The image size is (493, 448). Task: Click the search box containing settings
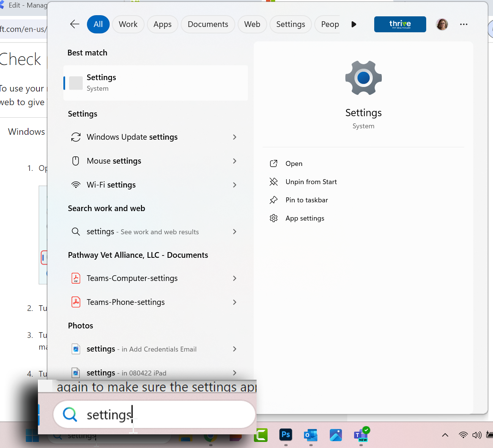click(x=154, y=415)
